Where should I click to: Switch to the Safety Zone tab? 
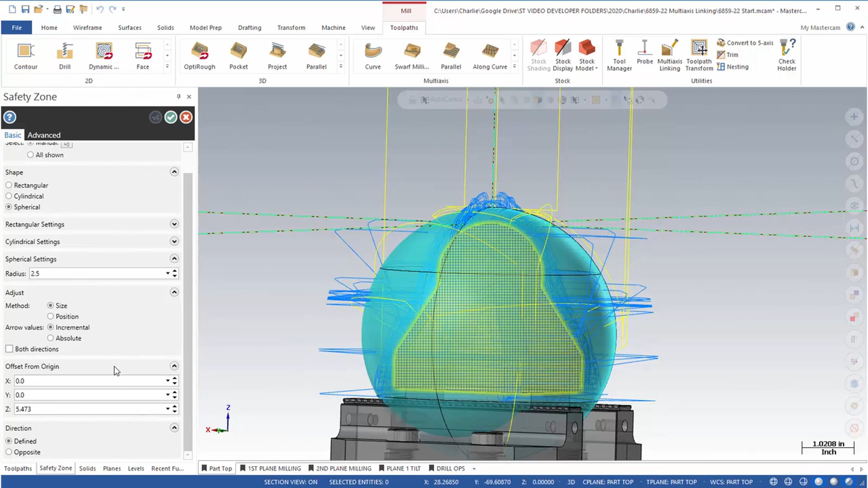tap(56, 468)
